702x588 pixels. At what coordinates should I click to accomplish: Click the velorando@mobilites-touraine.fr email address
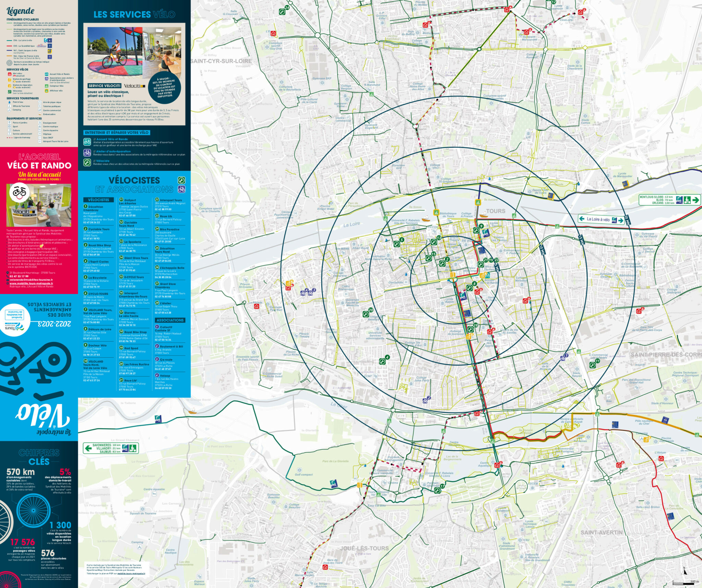[31, 280]
